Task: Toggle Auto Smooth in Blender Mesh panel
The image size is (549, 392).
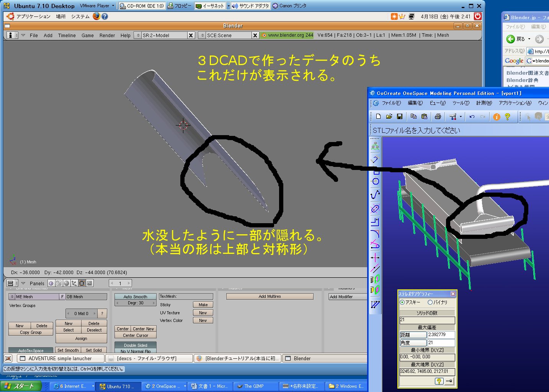Action: point(136,296)
